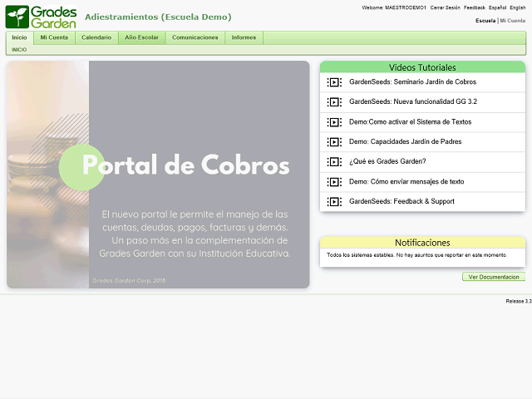The width and height of the screenshot is (532, 399).
Task: Open GardenSeeds: Nueva funcionalidad GG 3.2 video
Action: pos(413,101)
